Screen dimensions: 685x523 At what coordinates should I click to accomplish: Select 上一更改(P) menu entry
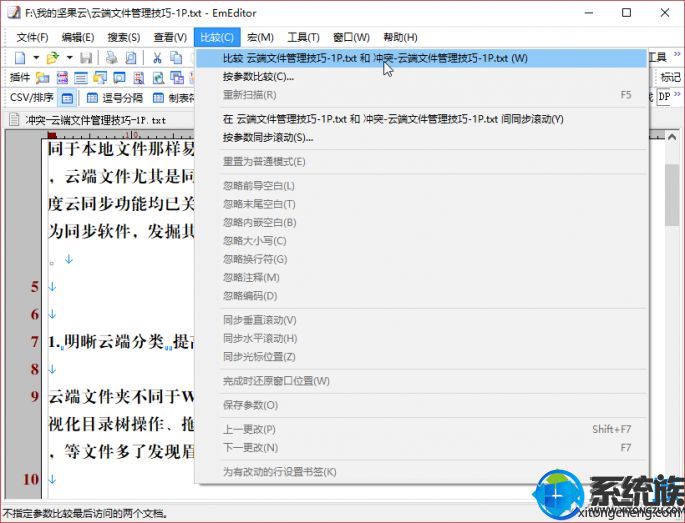(x=421, y=429)
